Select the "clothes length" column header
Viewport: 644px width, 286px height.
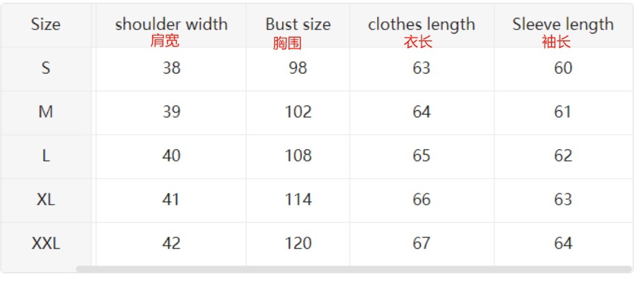tap(421, 25)
